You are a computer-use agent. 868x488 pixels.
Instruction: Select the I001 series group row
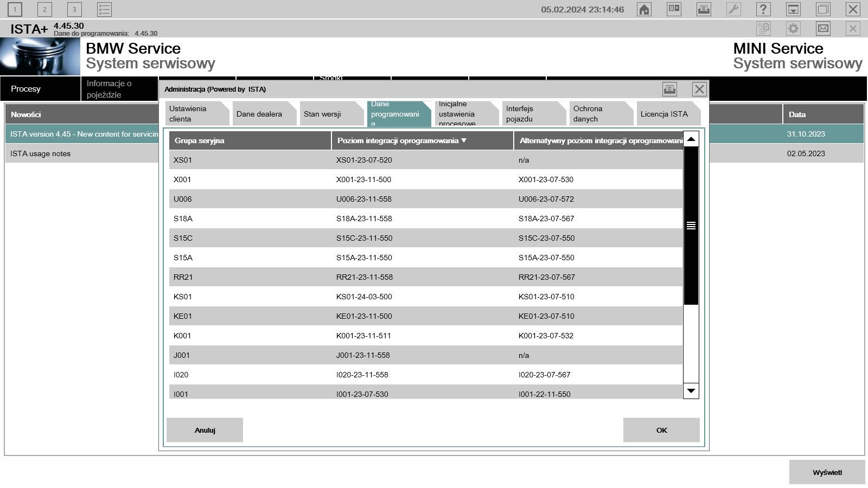click(426, 392)
